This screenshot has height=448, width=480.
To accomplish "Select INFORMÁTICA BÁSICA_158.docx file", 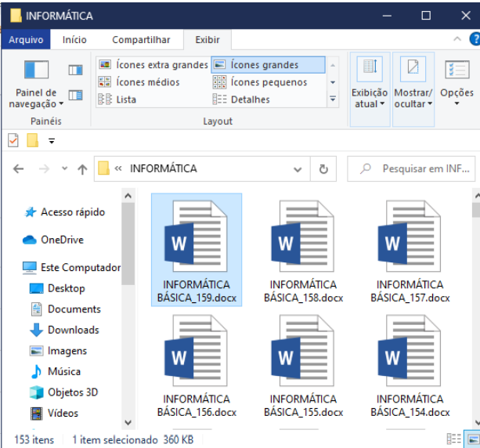I will click(x=303, y=250).
